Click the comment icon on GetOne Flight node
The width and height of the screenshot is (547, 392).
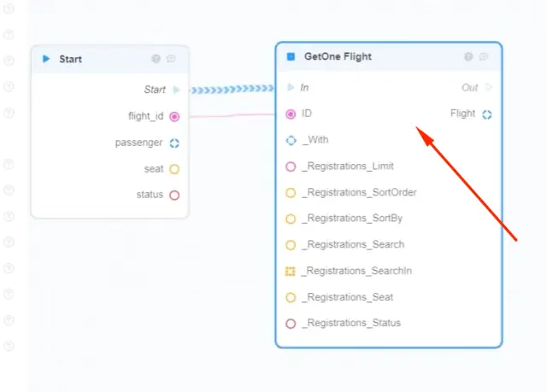484,57
